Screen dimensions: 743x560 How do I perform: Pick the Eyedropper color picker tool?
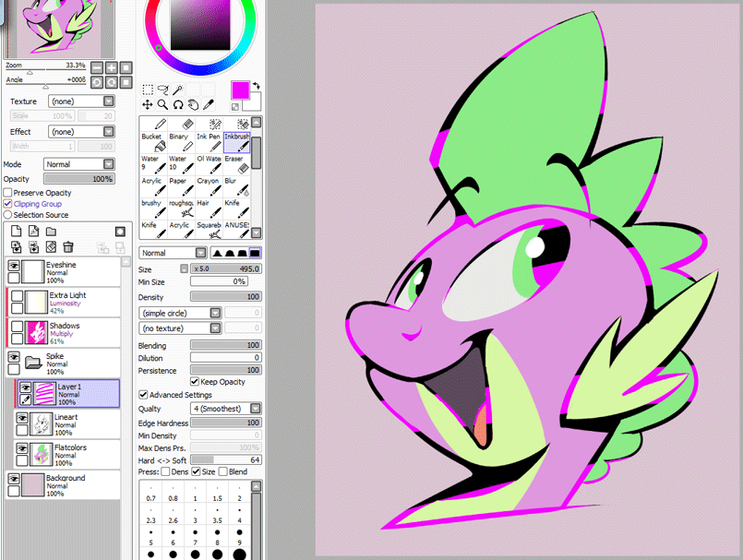(x=210, y=105)
